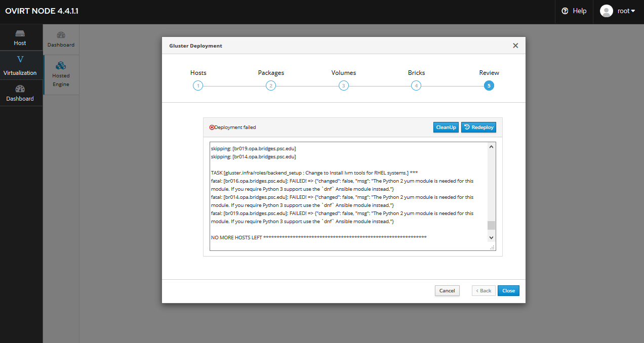Click the Redeploy button
The height and width of the screenshot is (343, 644).
(x=478, y=127)
